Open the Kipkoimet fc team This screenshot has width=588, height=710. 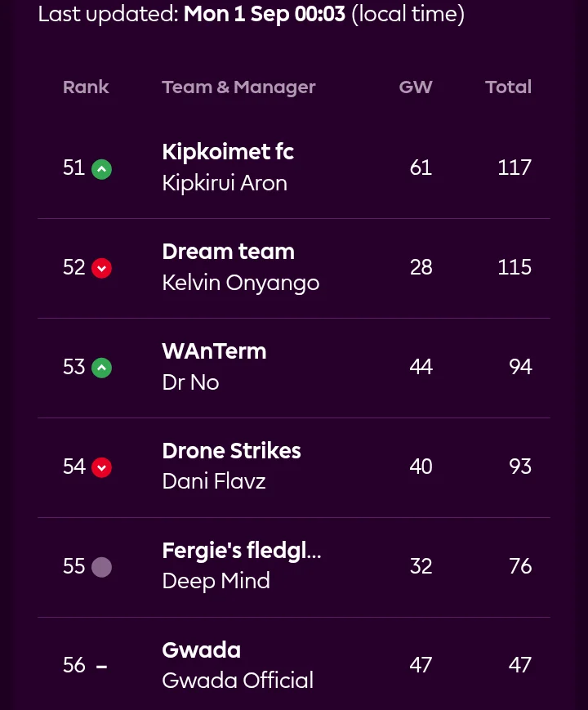(x=228, y=151)
